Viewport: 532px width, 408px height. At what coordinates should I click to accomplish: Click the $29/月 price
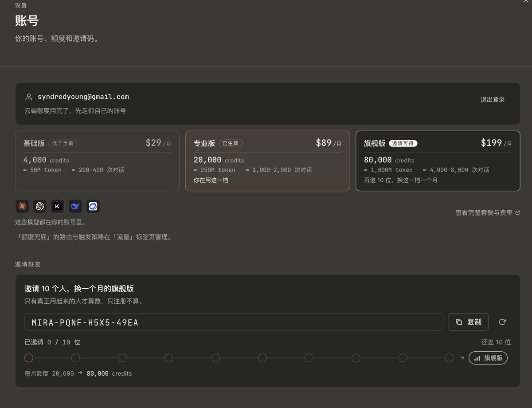tap(158, 143)
